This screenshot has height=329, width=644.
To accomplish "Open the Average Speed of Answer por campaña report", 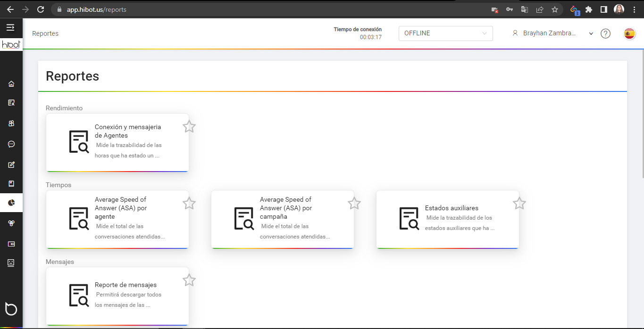I will tap(282, 219).
